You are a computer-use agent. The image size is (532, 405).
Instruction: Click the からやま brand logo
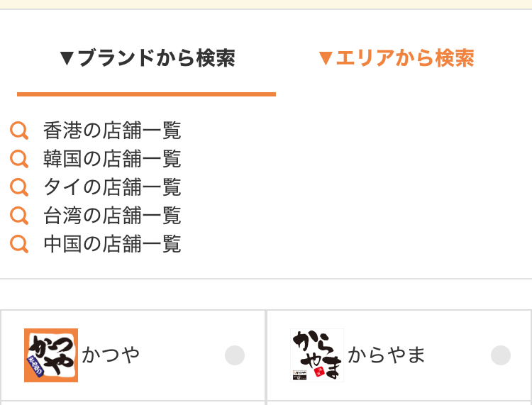[x=317, y=355]
